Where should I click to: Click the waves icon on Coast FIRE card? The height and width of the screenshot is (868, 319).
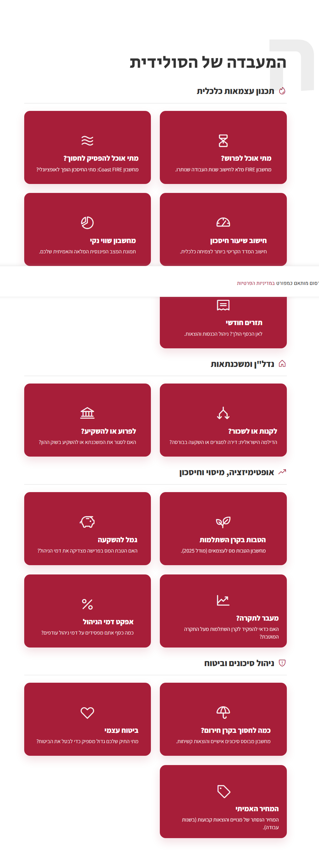click(87, 141)
